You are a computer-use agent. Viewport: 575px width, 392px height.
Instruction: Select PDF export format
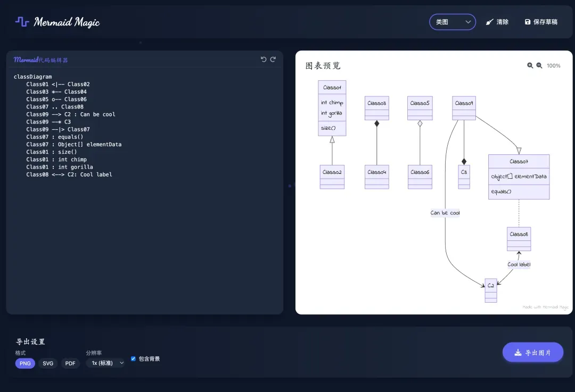(x=70, y=363)
